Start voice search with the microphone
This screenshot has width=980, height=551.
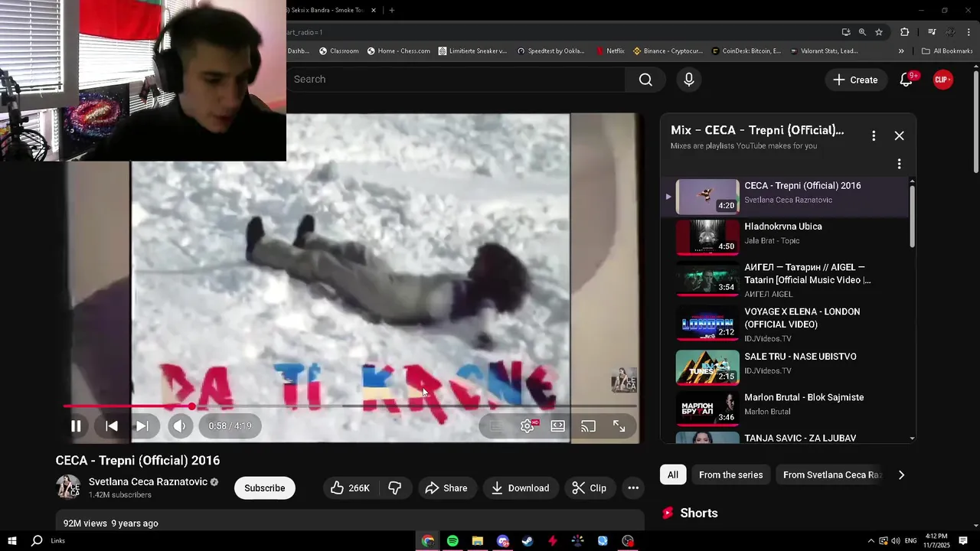point(689,80)
